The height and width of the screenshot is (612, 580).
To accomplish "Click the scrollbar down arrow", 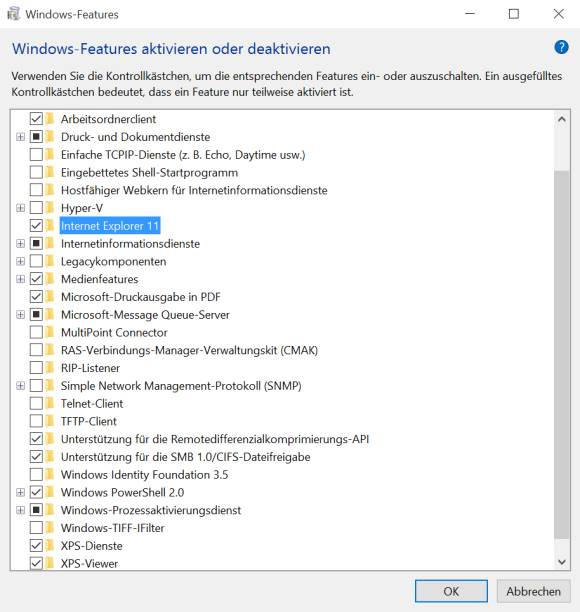I will point(562,562).
